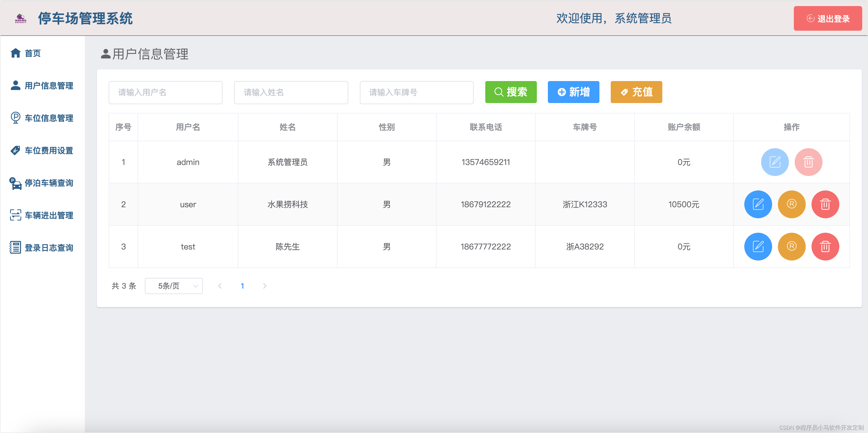This screenshot has width=868, height=433.
Task: Open 登录日志查询 log icon
Action: [x=14, y=247]
